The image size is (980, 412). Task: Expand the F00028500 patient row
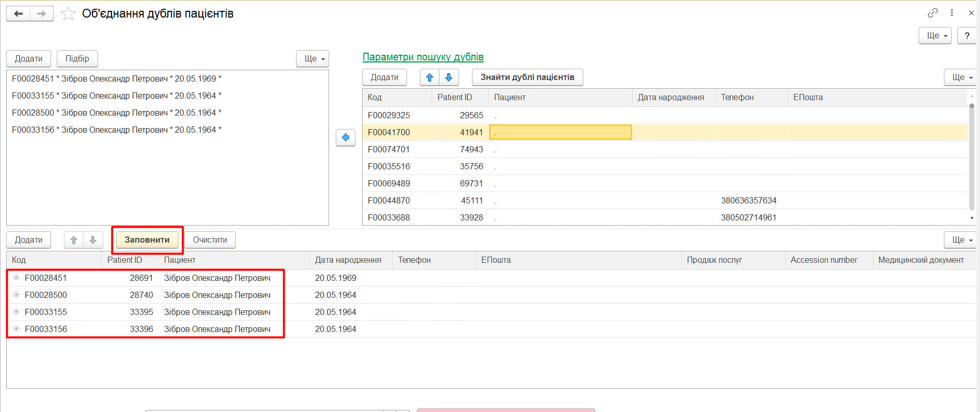click(17, 295)
